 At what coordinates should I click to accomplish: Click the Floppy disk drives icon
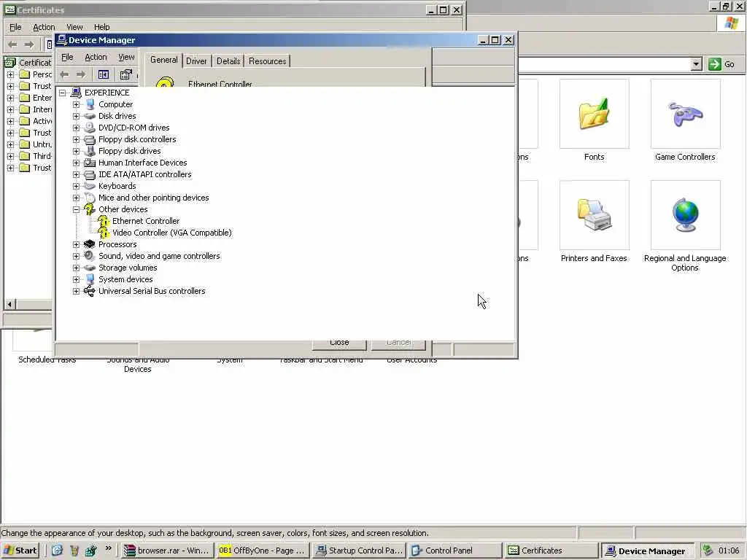[x=90, y=151]
